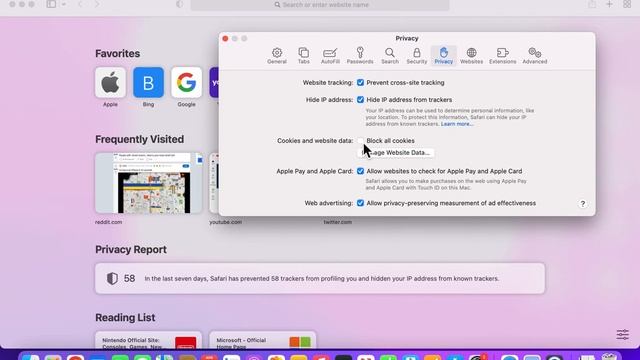Switch to the Search preferences tab

pyautogui.click(x=390, y=56)
